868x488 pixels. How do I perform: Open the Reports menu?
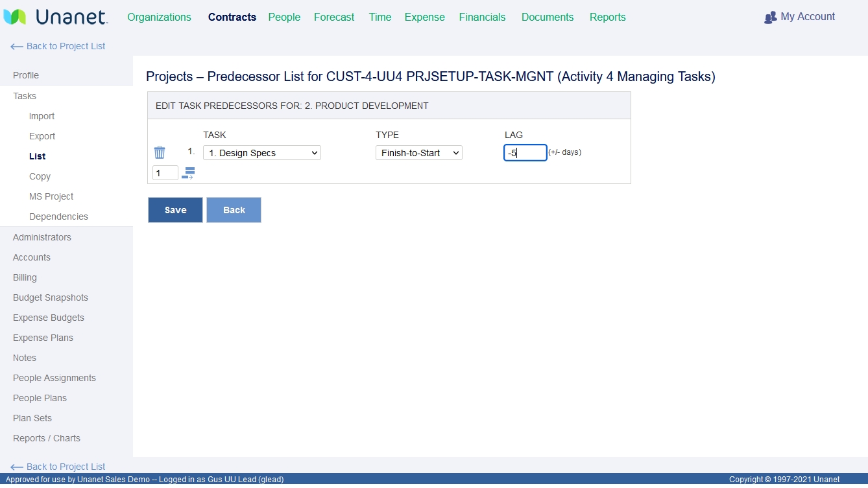pyautogui.click(x=607, y=17)
